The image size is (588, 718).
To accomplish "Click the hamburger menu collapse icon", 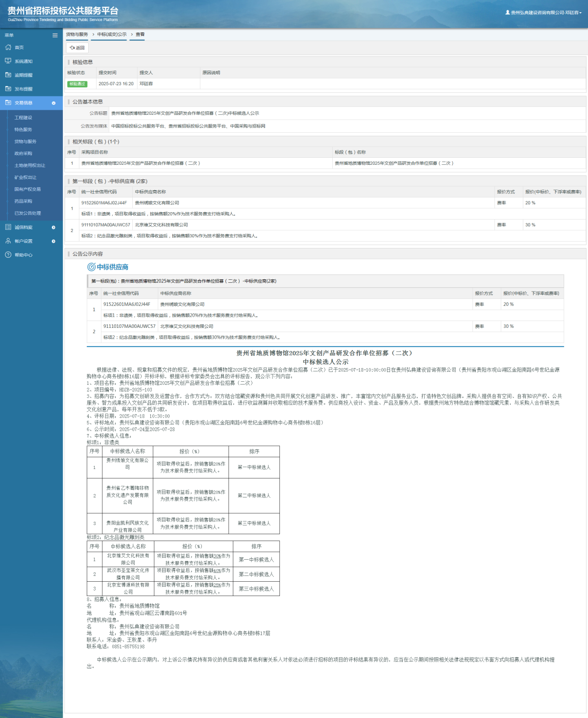I will click(x=55, y=35).
